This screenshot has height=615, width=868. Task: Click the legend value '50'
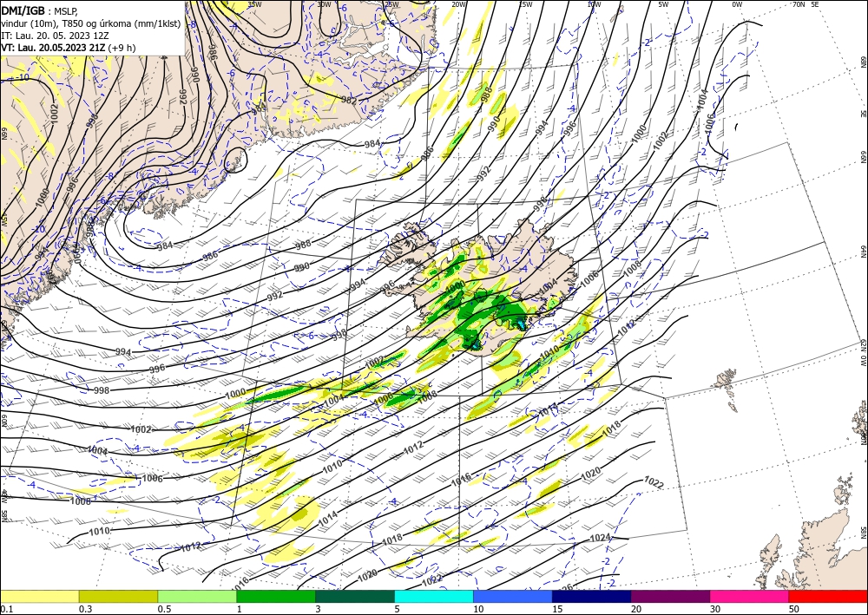pyautogui.click(x=794, y=609)
